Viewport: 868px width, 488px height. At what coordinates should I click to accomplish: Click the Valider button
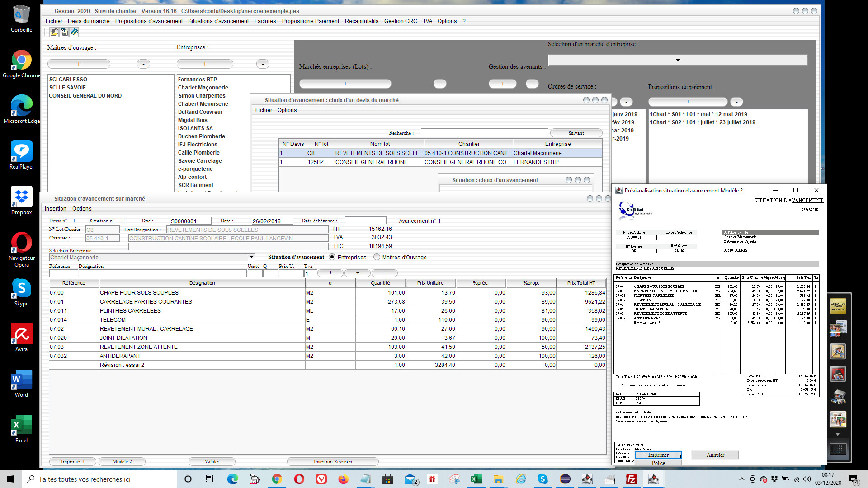[212, 461]
